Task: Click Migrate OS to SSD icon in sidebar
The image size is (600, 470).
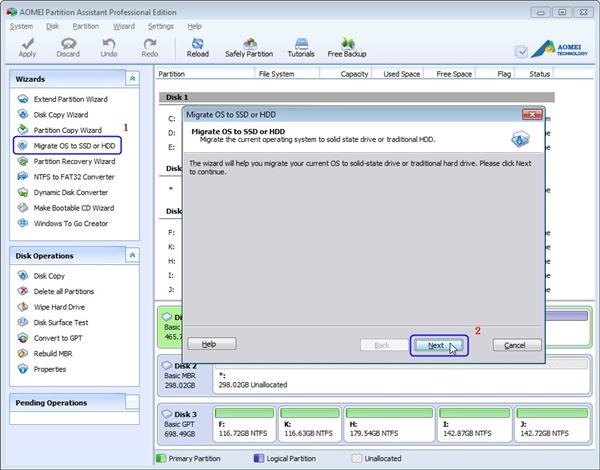Action: 23,145
